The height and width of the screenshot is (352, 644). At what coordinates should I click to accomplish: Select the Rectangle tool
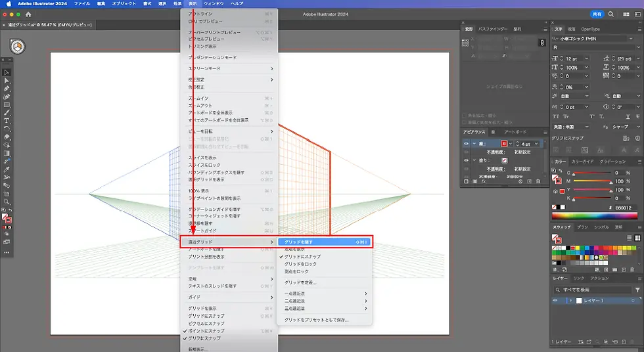point(7,105)
